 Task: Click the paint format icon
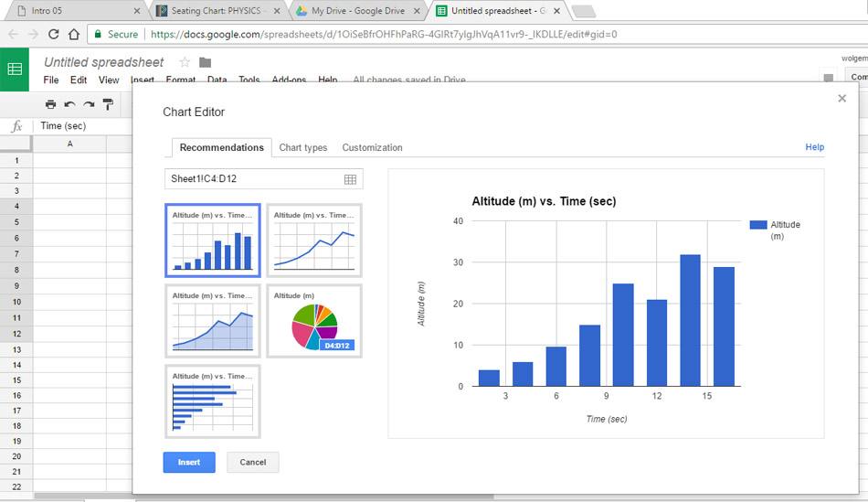pos(108,104)
